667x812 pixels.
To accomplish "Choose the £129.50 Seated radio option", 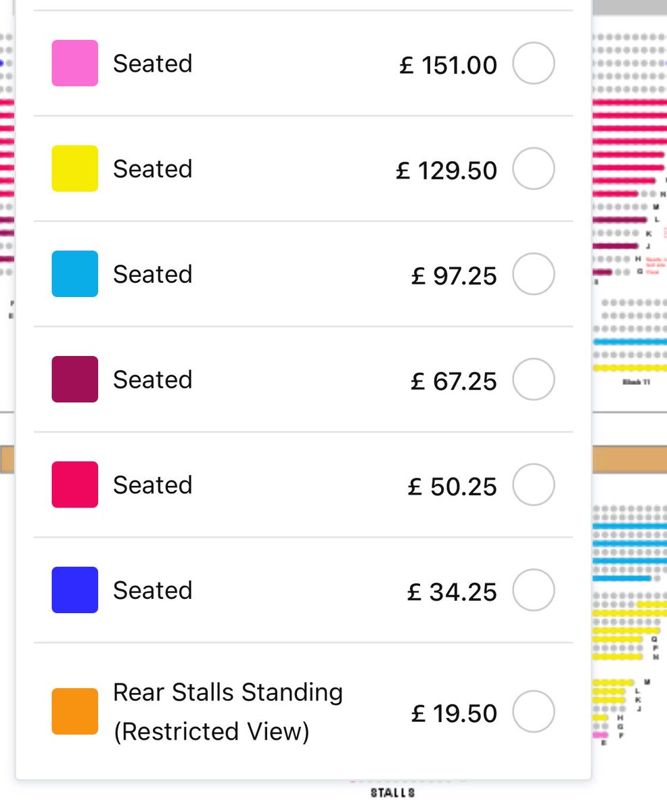I will pos(533,169).
